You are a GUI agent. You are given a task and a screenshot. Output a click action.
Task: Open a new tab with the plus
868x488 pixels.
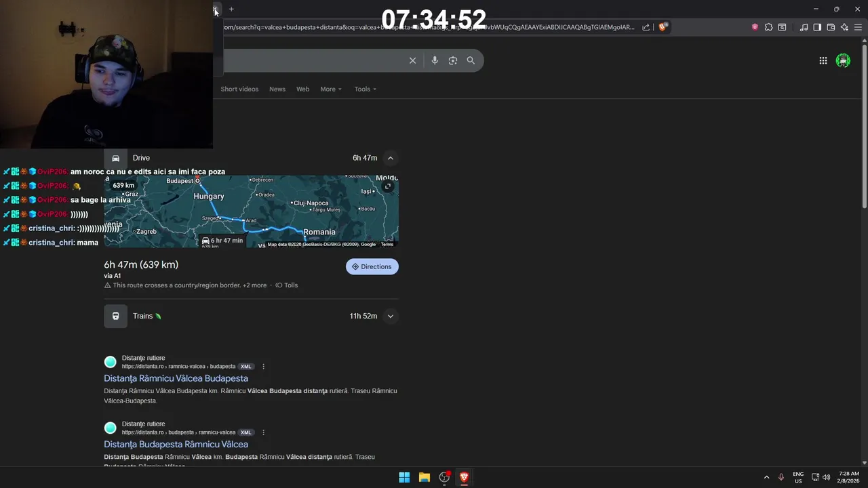pyautogui.click(x=231, y=9)
